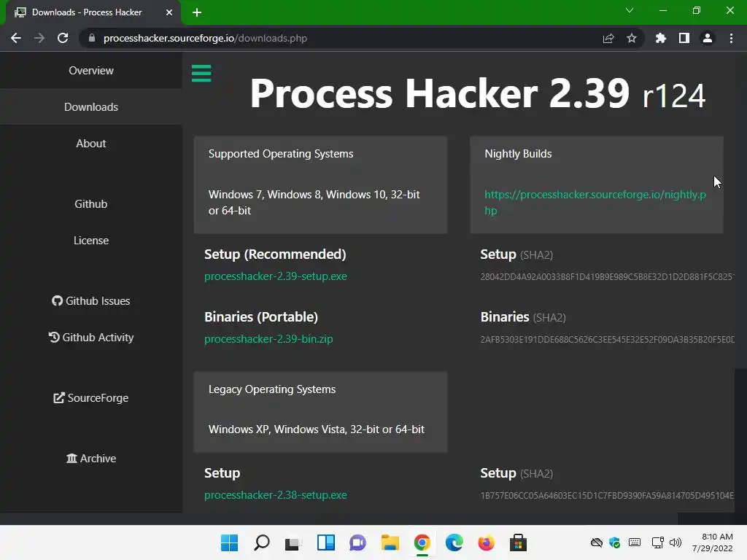Click the touch keyboard tray icon

pyautogui.click(x=635, y=542)
